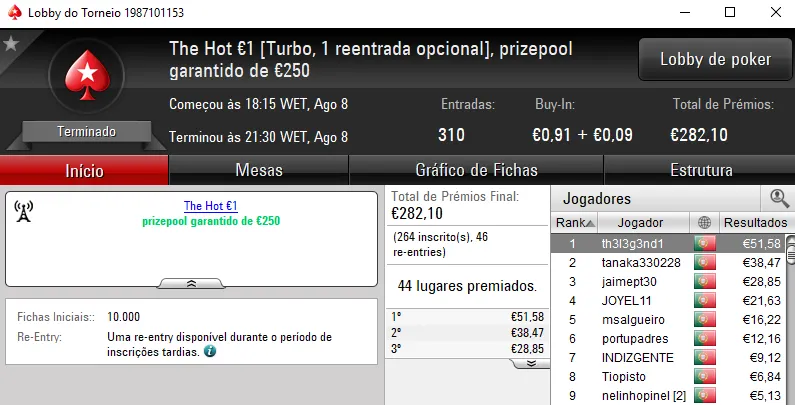Click the PokerStars spade logo
The image size is (795, 405).
click(86, 77)
